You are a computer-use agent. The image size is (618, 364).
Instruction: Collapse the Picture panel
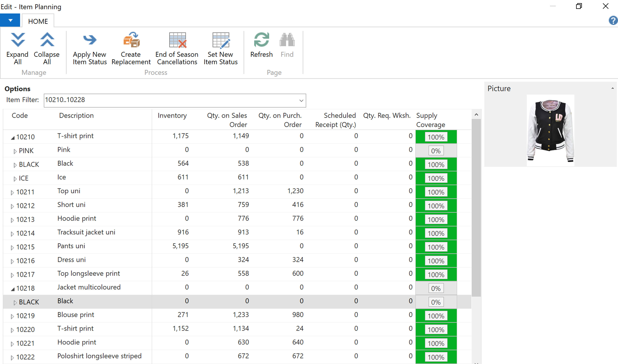(x=612, y=88)
